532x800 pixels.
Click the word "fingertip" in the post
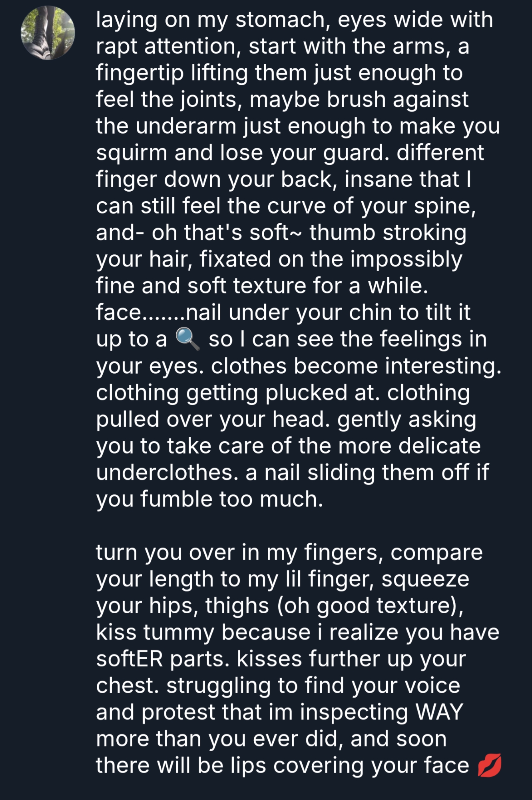[140, 73]
